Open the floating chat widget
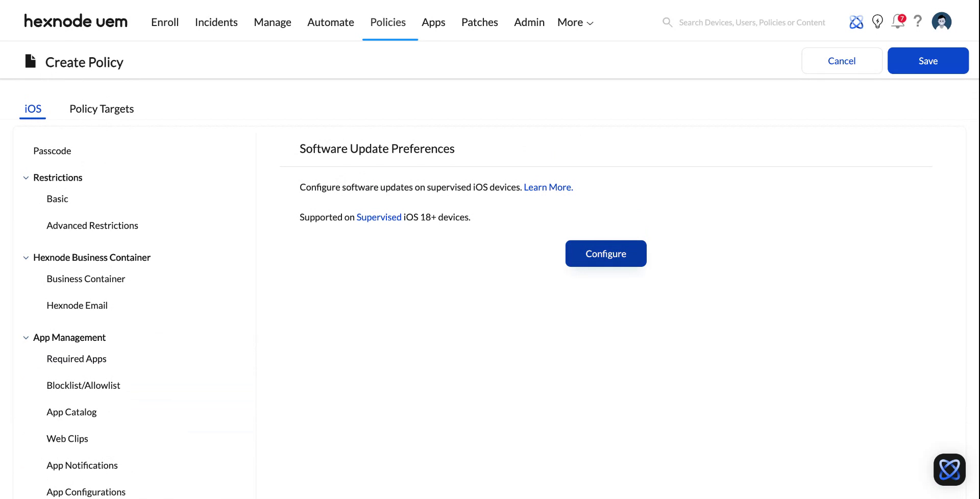The image size is (980, 499). [x=949, y=469]
